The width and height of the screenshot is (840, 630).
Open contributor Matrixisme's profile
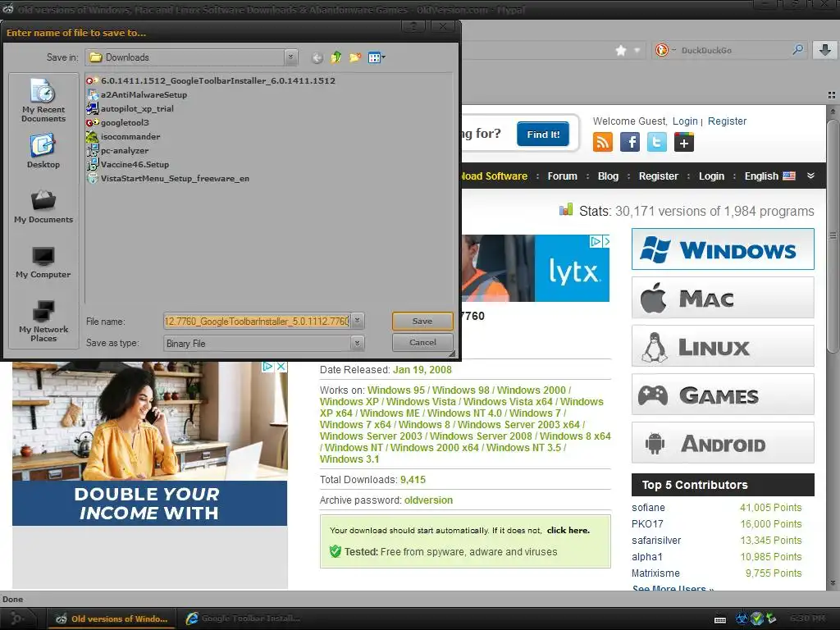point(655,573)
